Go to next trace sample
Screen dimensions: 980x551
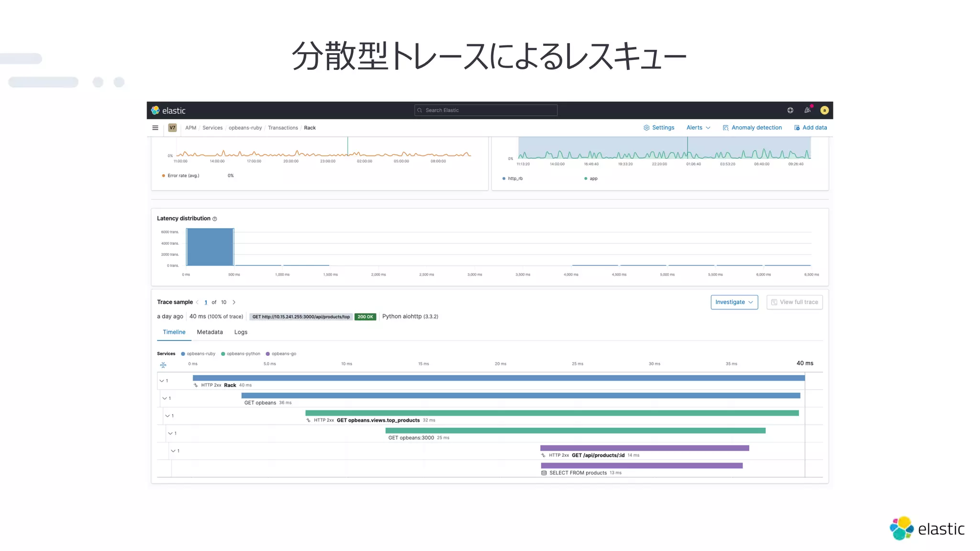click(x=234, y=302)
